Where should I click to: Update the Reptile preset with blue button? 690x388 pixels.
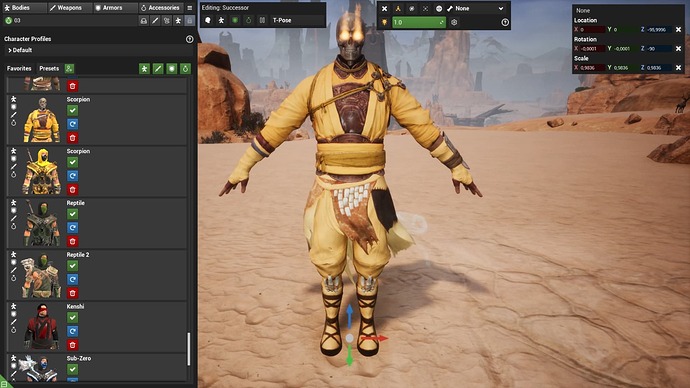pos(73,228)
